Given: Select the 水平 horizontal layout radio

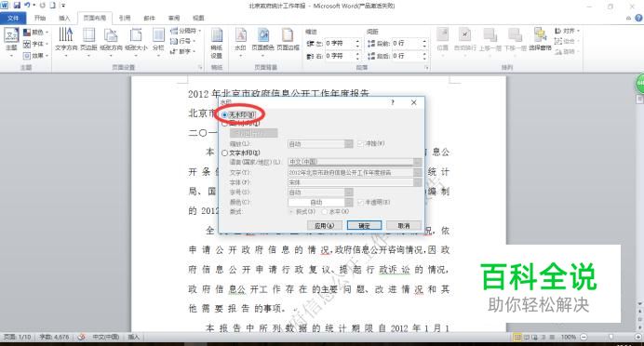Looking at the screenshot, I should click(x=325, y=212).
